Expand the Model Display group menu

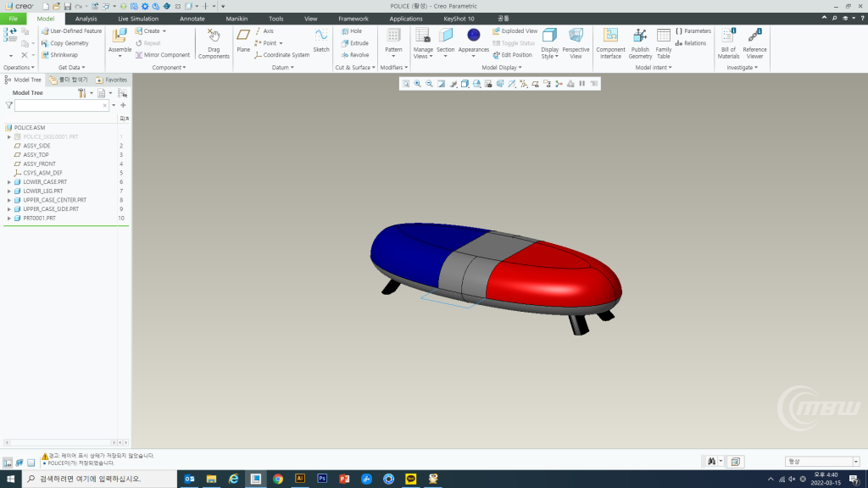pyautogui.click(x=502, y=68)
